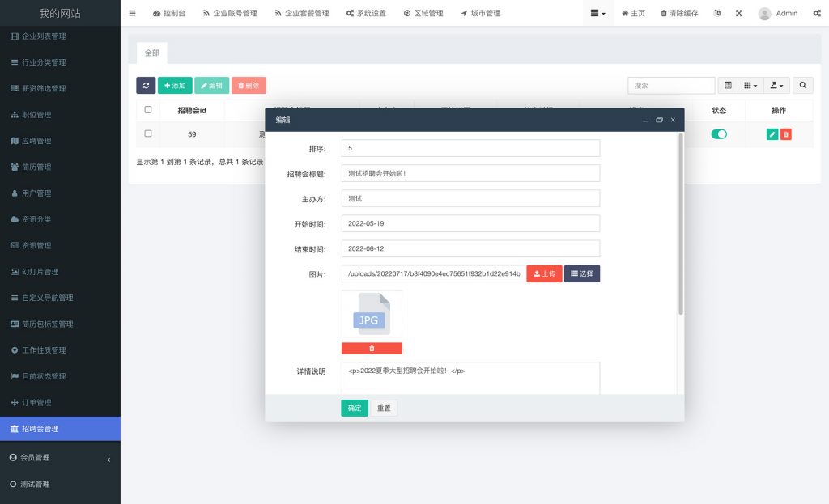Switch to the 全部 tab
Screen dimensions: 829x504
tap(152, 53)
